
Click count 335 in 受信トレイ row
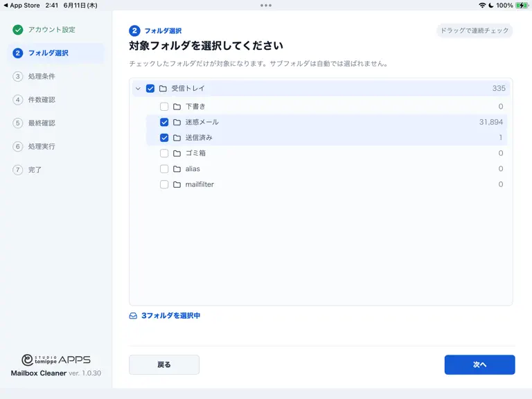point(499,89)
